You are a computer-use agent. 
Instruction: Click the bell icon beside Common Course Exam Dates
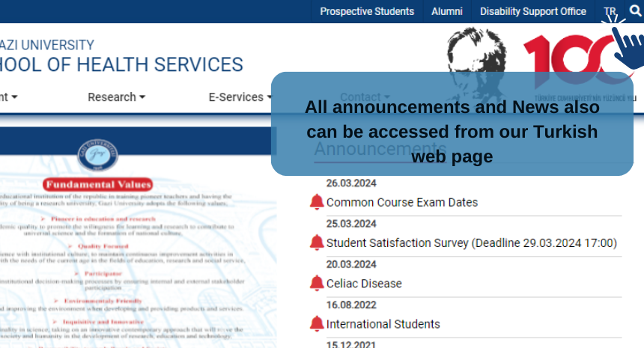pos(317,202)
